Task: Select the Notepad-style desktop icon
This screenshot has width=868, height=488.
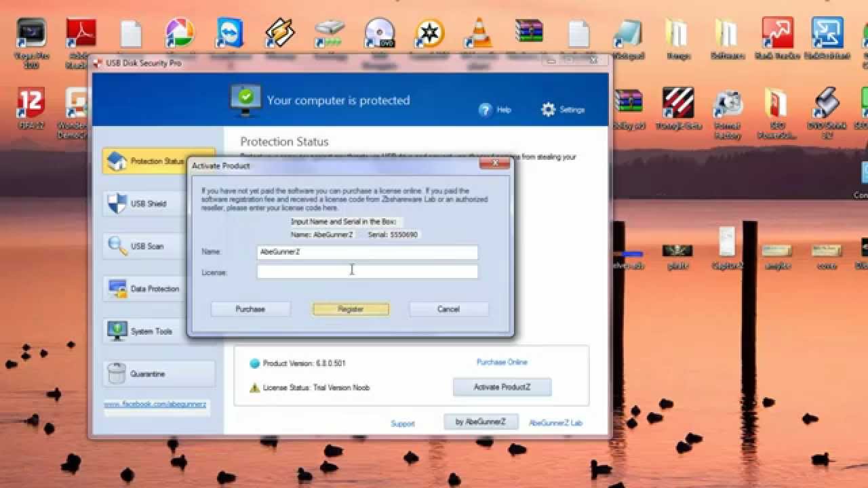Action: click(627, 34)
